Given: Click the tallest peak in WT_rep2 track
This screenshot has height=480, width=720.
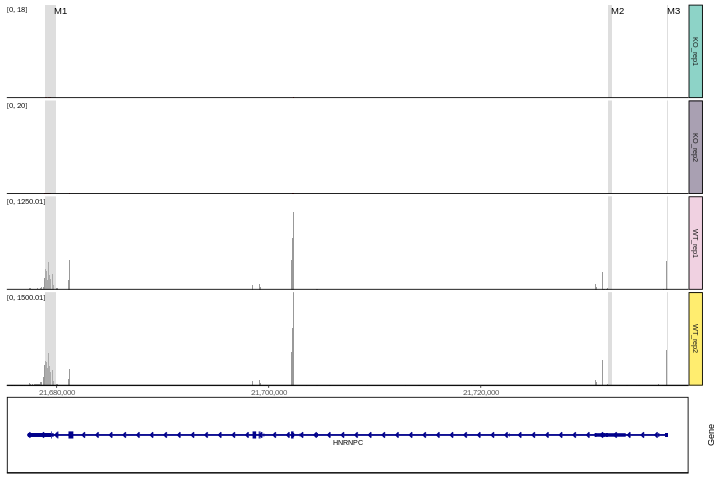Looking at the screenshot, I should (x=293, y=339).
